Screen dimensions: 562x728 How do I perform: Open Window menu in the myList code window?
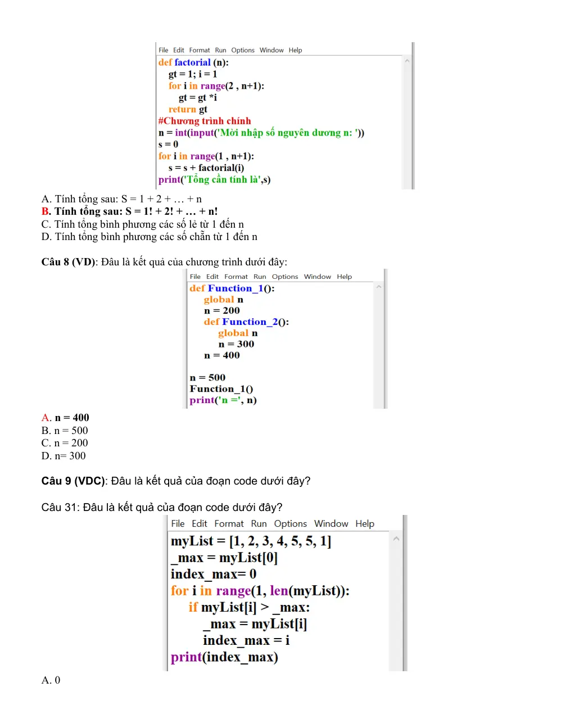(x=331, y=523)
